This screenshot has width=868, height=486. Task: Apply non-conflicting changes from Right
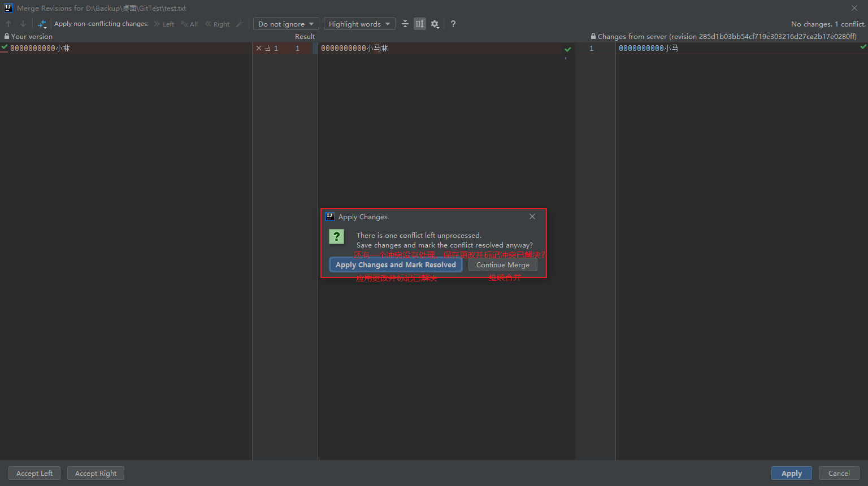coord(218,24)
